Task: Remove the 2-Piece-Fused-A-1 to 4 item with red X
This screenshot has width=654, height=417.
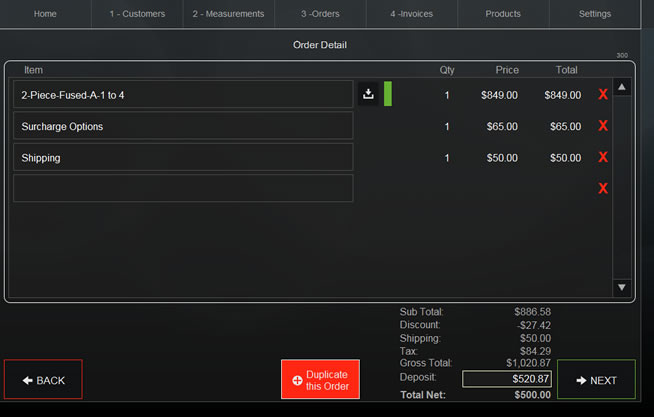Action: click(603, 94)
